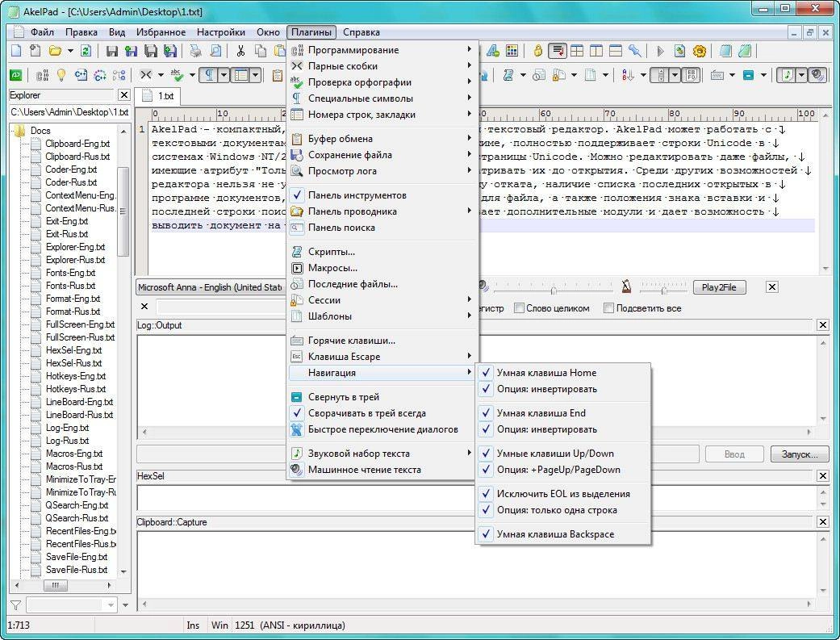Toggle Опция: +PageUp/PageDown
Screen dimensions: 840x640
pyautogui.click(x=562, y=470)
